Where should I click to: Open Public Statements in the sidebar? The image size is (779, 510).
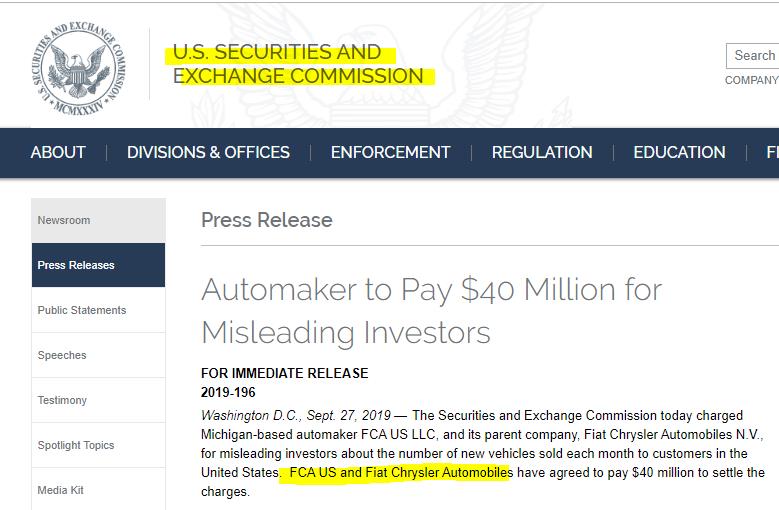(98, 310)
